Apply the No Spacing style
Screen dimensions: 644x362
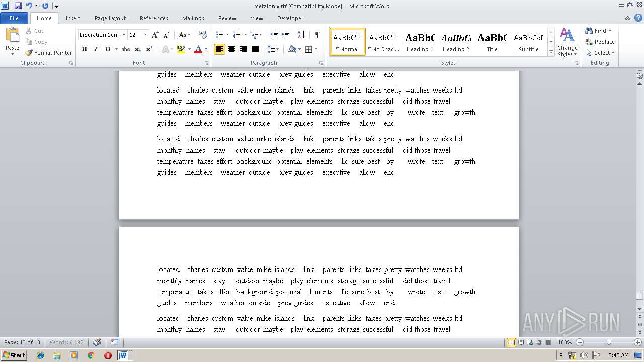pyautogui.click(x=383, y=42)
